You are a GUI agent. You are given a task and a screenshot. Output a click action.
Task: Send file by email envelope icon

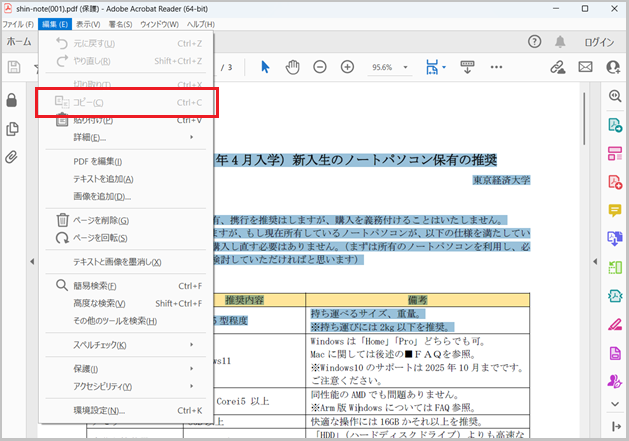[585, 67]
